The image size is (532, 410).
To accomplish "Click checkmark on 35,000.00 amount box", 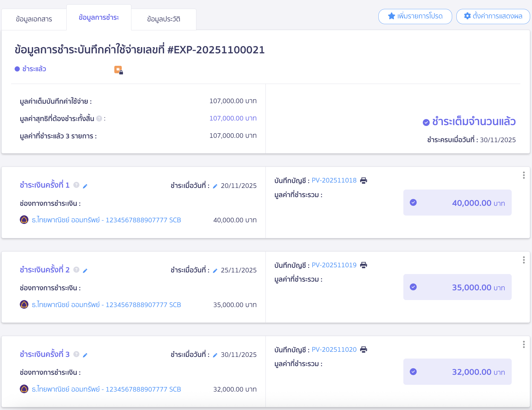I will 413,287.
